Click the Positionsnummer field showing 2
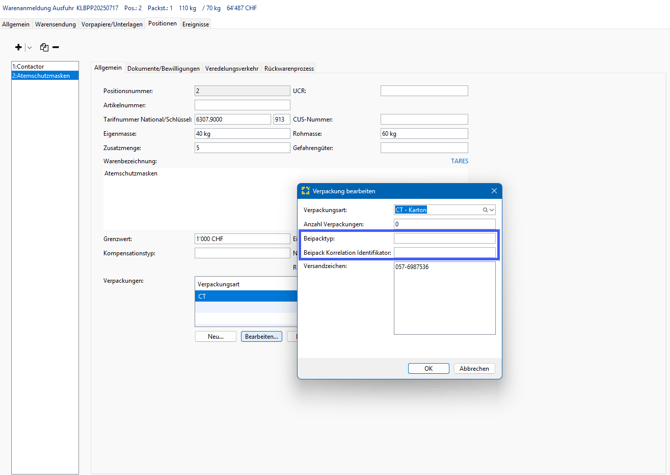 pos(242,91)
